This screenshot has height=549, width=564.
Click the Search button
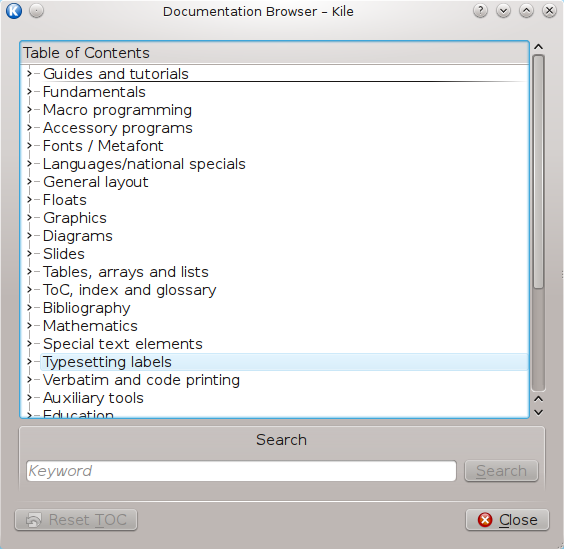(501, 471)
